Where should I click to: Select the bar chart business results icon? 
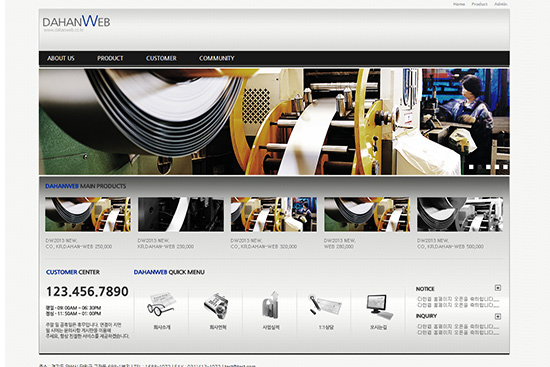click(271, 305)
